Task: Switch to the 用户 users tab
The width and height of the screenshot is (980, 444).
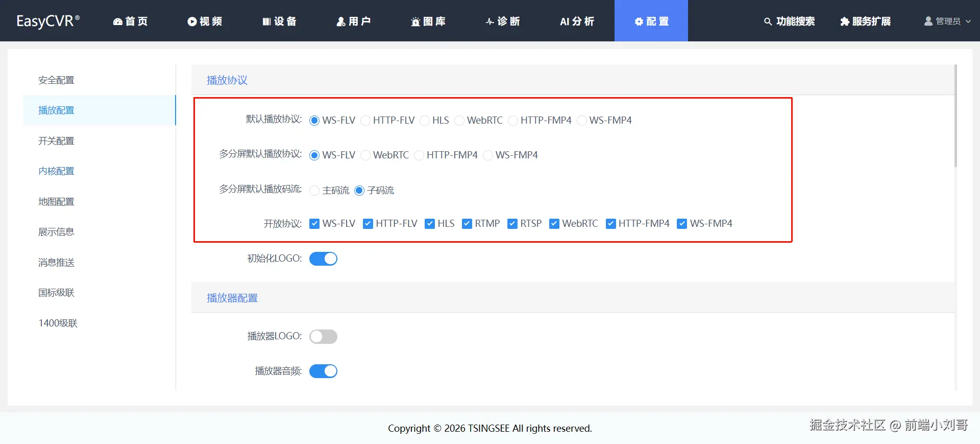Action: [x=354, y=21]
